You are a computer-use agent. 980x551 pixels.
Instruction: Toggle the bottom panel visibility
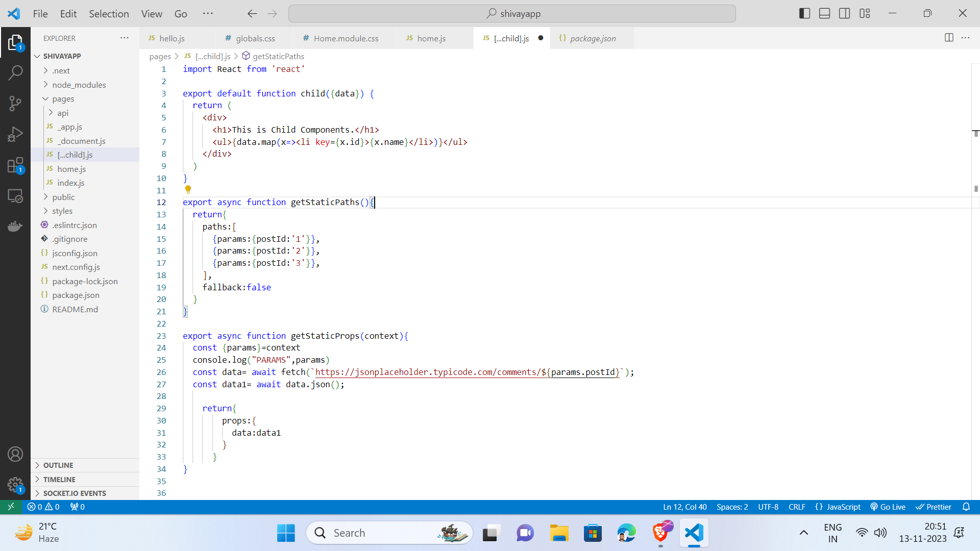pyautogui.click(x=824, y=13)
